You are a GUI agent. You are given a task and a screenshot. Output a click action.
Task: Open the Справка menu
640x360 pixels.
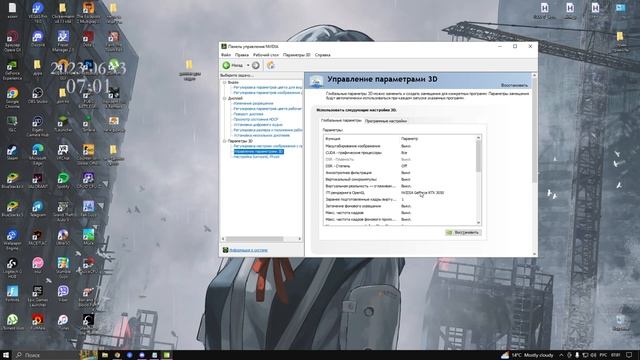pos(322,55)
